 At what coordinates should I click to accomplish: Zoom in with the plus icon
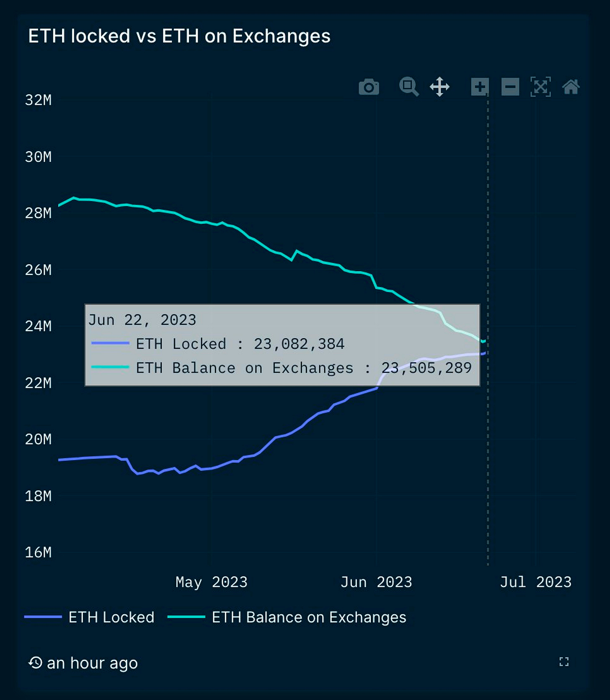pos(480,87)
